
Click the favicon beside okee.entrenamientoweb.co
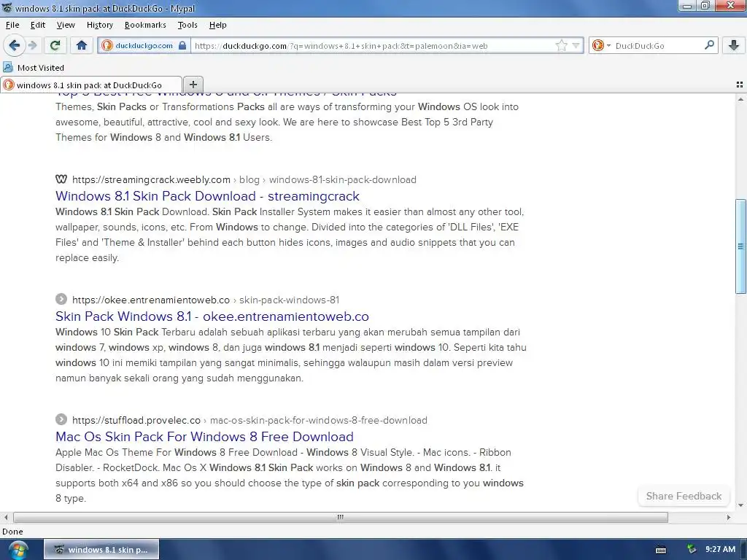[61, 299]
